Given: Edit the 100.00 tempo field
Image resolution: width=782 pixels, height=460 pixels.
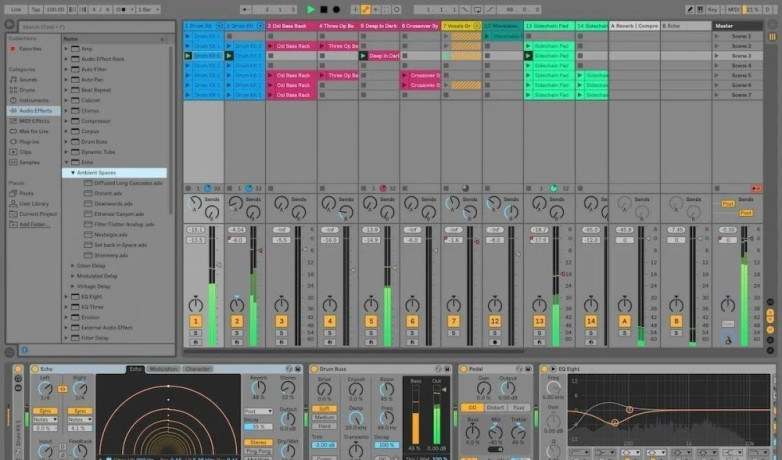Looking at the screenshot, I should click(x=55, y=9).
